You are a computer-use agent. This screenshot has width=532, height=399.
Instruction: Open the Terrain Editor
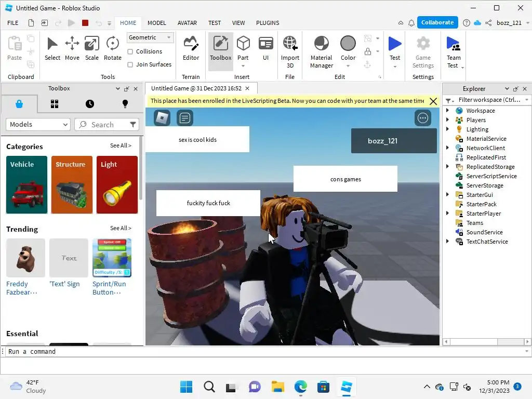[x=191, y=48]
